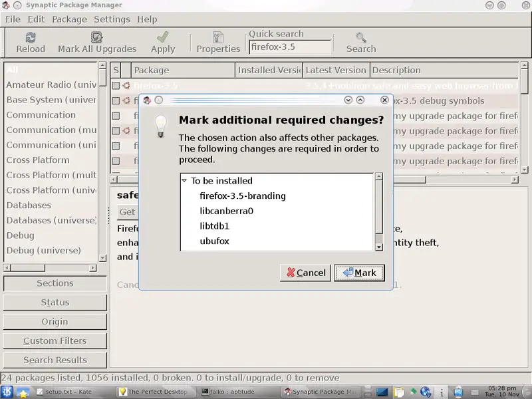
Task: Sort by the Package column header
Action: (x=183, y=70)
